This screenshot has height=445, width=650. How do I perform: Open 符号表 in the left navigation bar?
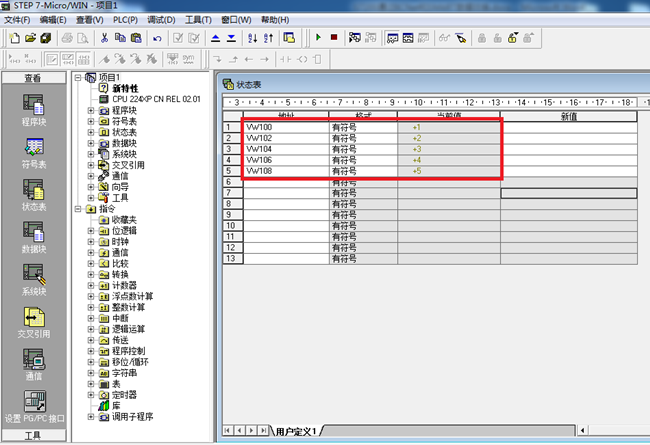click(x=32, y=150)
